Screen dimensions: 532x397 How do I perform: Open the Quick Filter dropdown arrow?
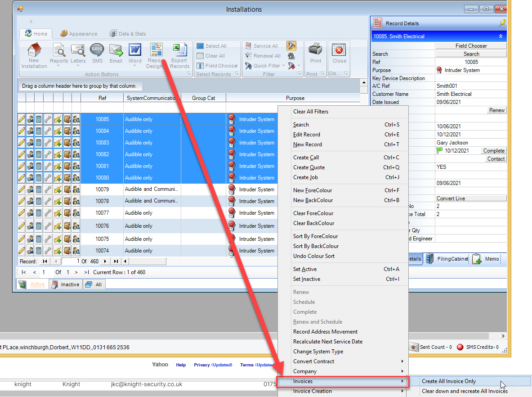tap(283, 66)
